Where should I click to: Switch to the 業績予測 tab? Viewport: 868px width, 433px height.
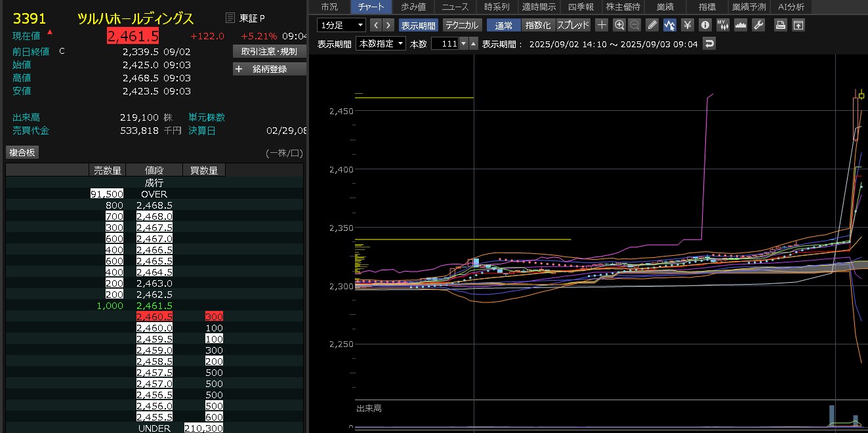click(749, 7)
